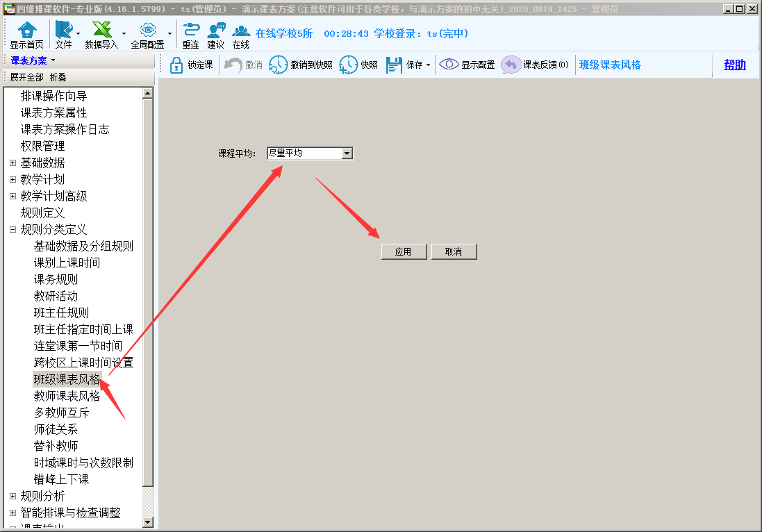Open the 课表反馈 feedback icon
Screen dimensions: 762x532
coord(511,65)
